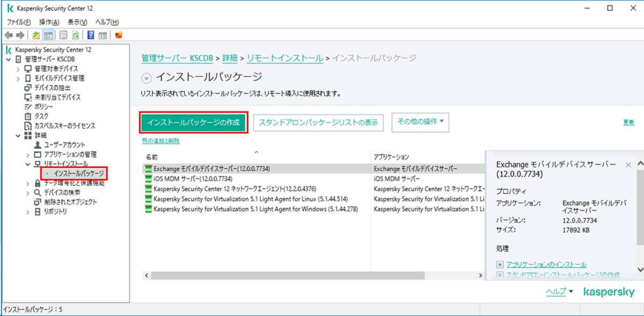
Task: Select Light Agent for Linux (5.1.44.514) row
Action: click(313, 199)
